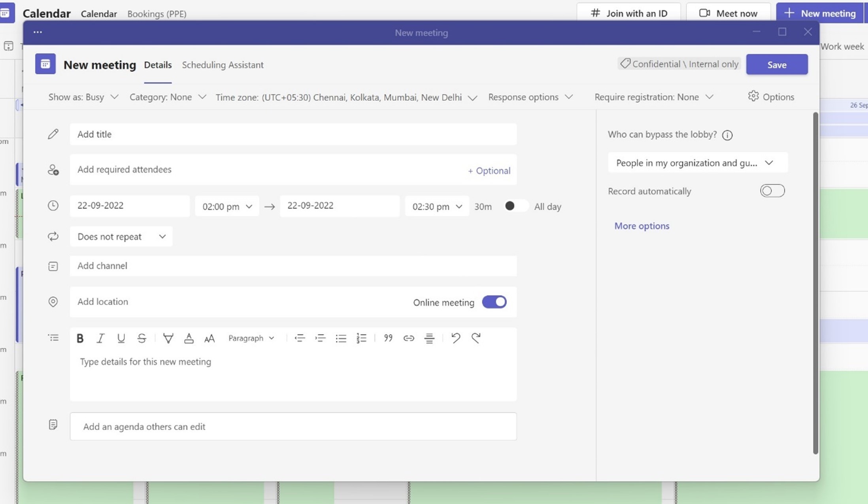The height and width of the screenshot is (504, 868).
Task: Click the insert link icon
Action: [x=408, y=338]
